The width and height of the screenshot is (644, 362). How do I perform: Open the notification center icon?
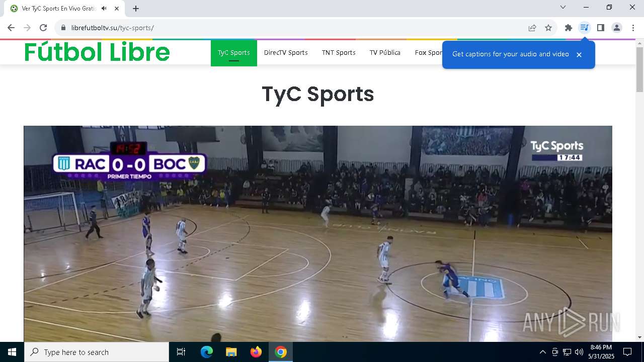[627, 352]
